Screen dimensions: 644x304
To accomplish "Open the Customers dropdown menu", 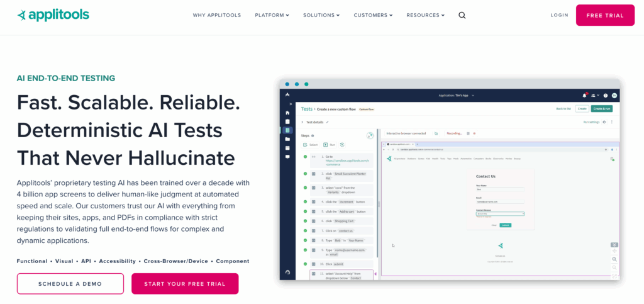I will [x=373, y=16].
